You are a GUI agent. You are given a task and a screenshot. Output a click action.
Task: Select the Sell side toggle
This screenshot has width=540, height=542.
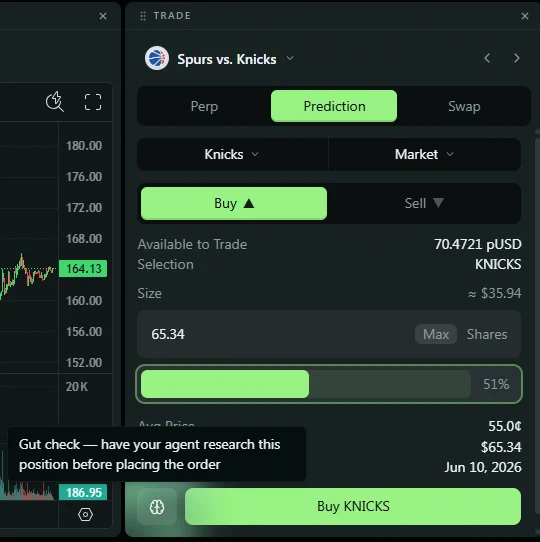coord(424,203)
